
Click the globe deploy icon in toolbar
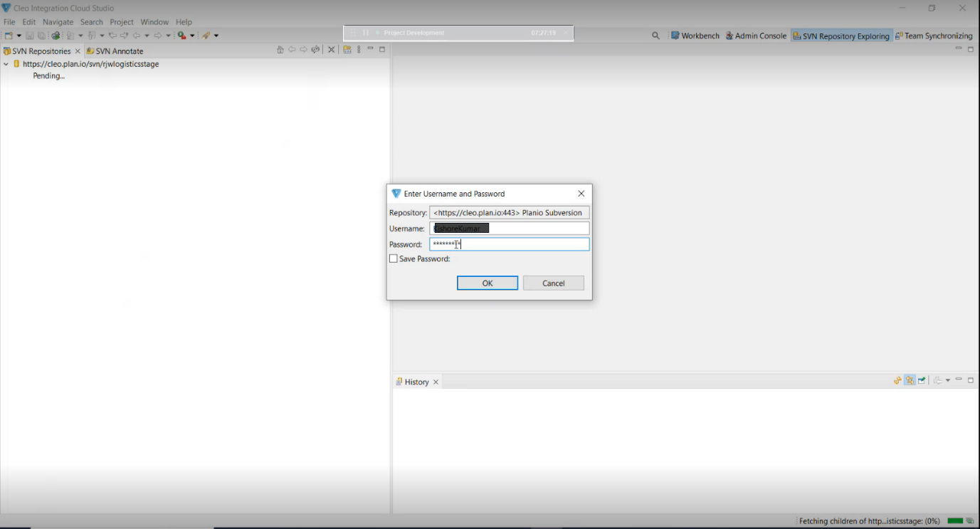[x=56, y=36]
